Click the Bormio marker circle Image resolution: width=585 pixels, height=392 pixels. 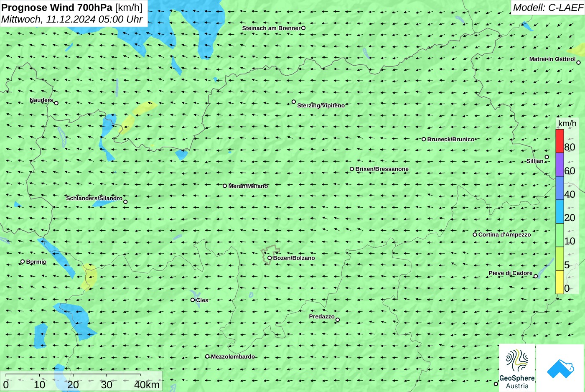(x=23, y=262)
